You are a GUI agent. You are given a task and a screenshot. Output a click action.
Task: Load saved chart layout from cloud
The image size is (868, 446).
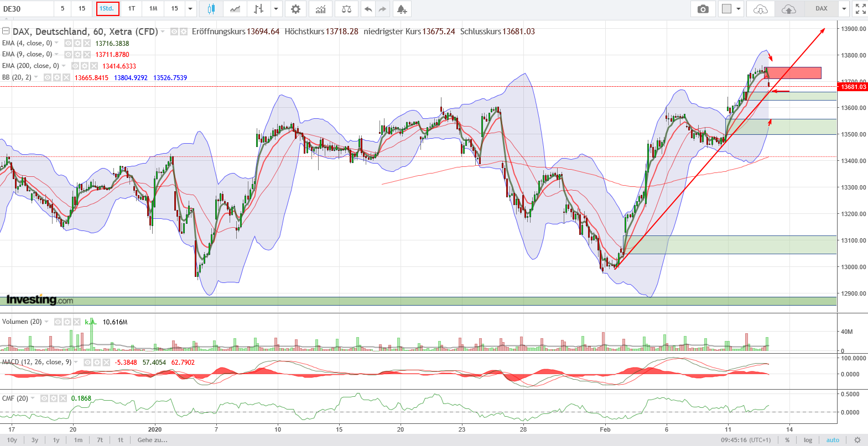[761, 9]
